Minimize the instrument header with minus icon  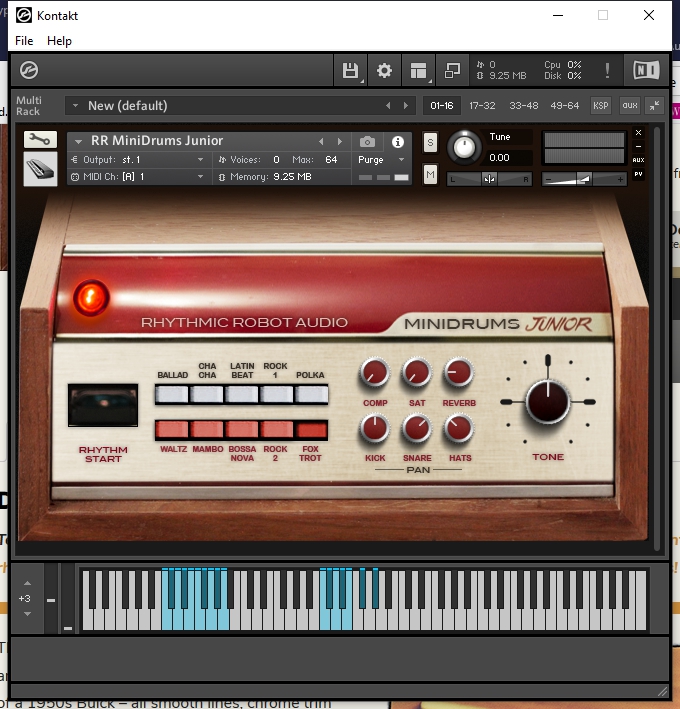638,146
